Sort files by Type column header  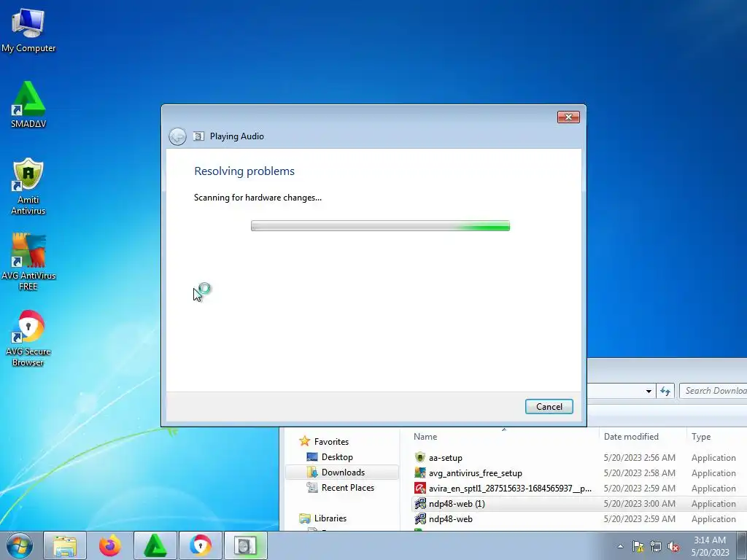716,437
